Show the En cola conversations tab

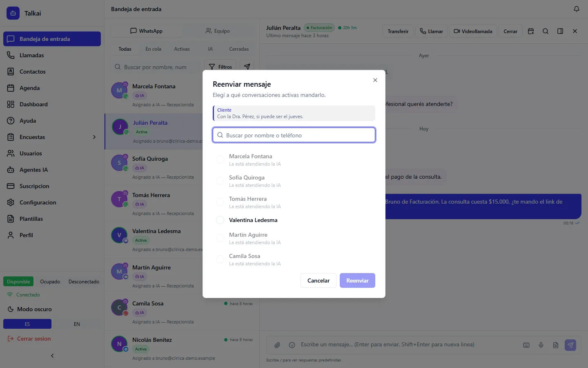[x=153, y=49]
